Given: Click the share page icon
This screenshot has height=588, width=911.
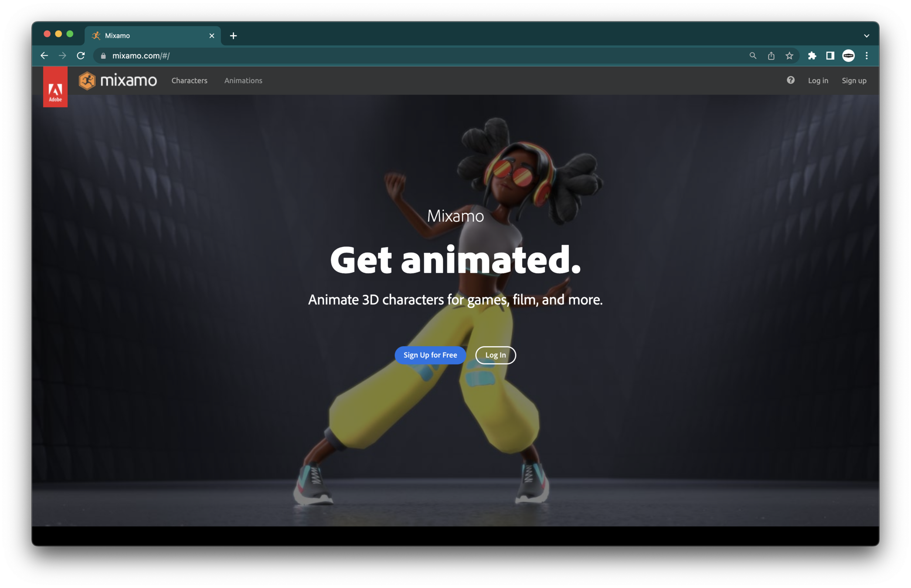Looking at the screenshot, I should click(x=771, y=56).
